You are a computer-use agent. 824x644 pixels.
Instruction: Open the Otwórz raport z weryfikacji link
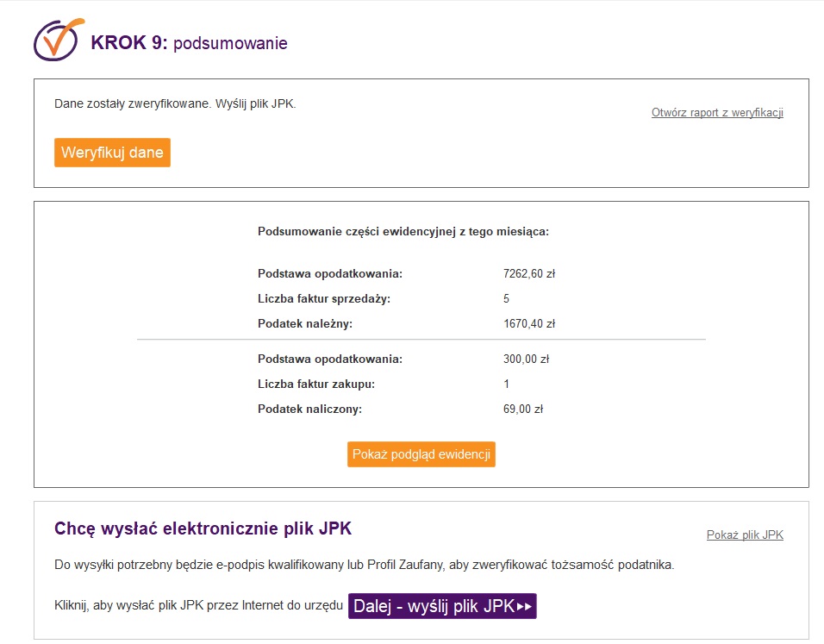[x=717, y=112]
